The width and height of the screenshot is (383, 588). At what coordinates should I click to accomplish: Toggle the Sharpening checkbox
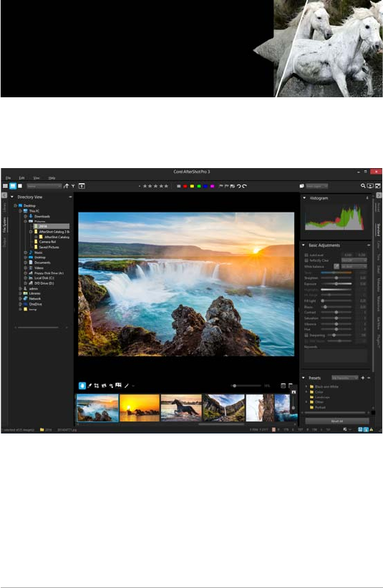coord(306,335)
